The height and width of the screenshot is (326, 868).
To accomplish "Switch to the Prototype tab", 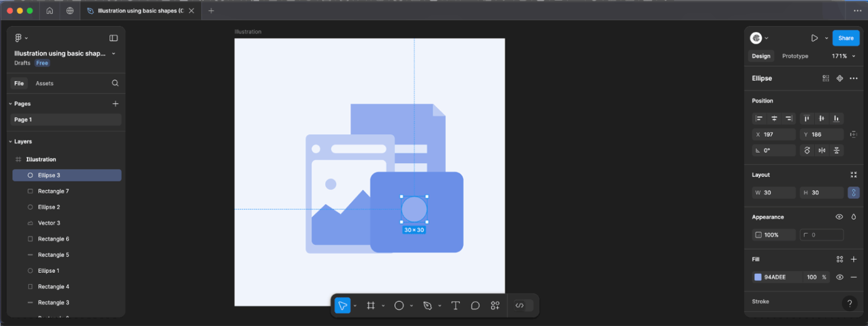I will [x=795, y=56].
